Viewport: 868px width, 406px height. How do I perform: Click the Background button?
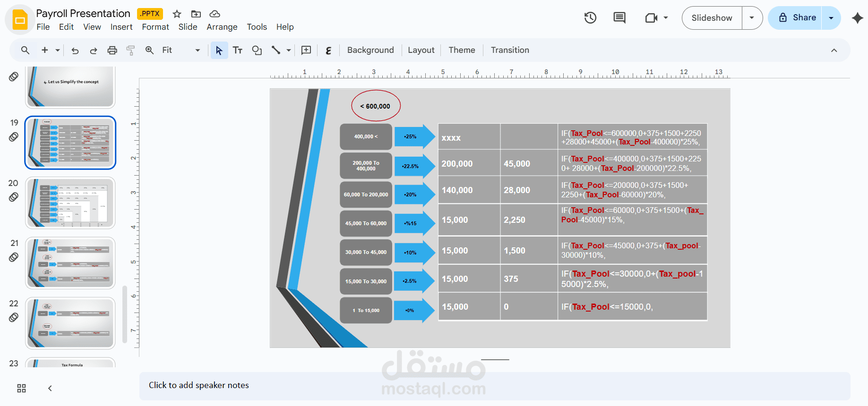click(370, 50)
